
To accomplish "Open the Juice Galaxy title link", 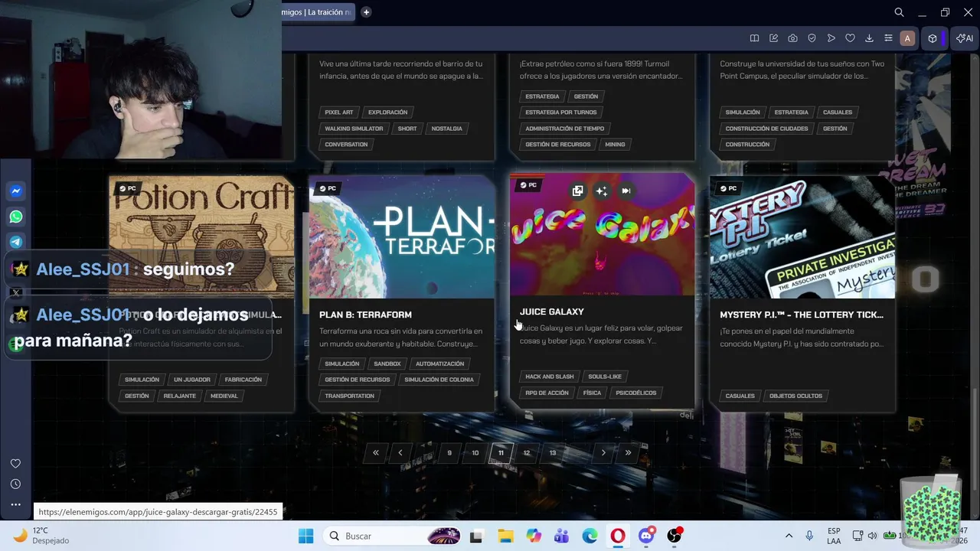I will [x=552, y=311].
